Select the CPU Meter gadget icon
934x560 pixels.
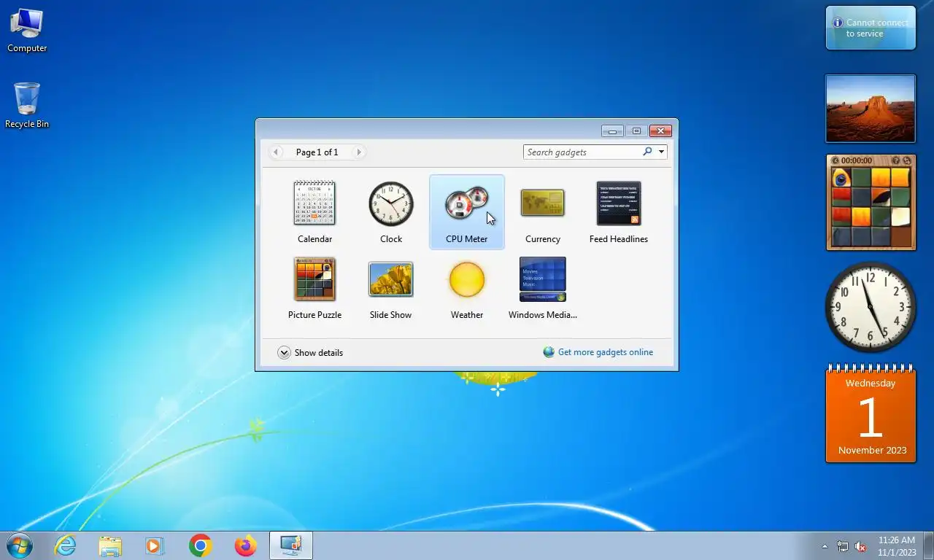tap(467, 204)
